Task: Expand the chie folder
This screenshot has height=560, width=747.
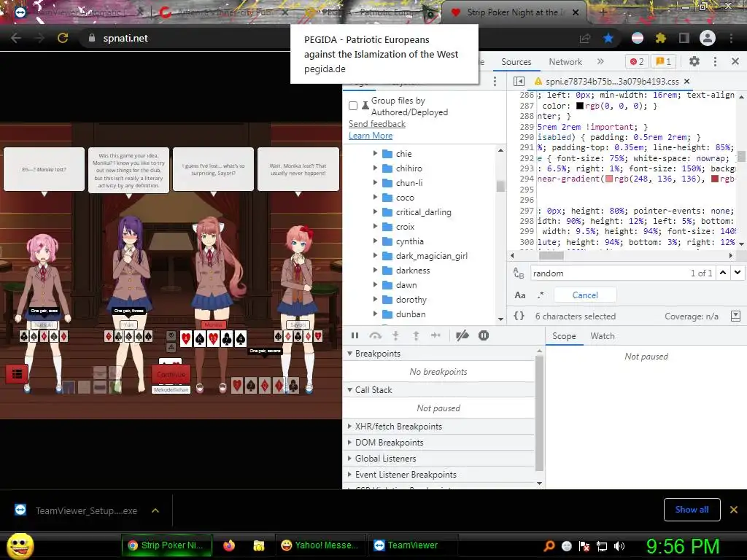Action: coord(376,153)
